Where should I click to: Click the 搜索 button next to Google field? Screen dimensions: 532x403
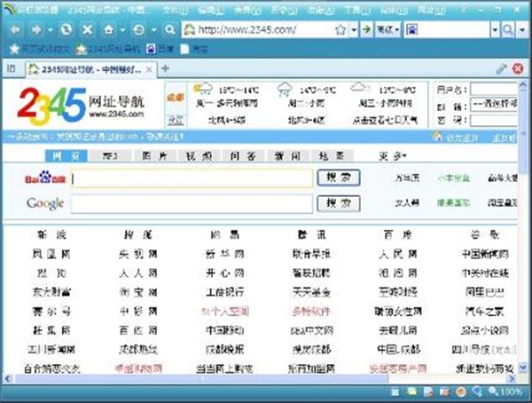coord(339,203)
